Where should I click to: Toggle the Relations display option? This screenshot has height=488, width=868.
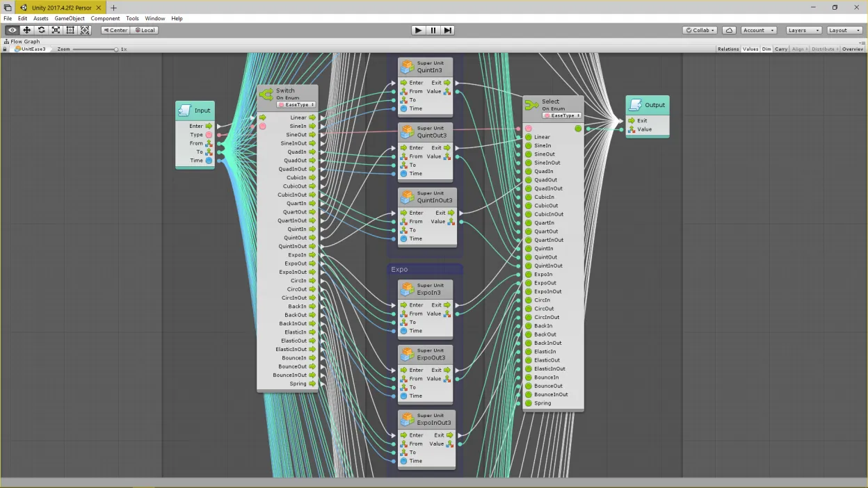coord(728,49)
